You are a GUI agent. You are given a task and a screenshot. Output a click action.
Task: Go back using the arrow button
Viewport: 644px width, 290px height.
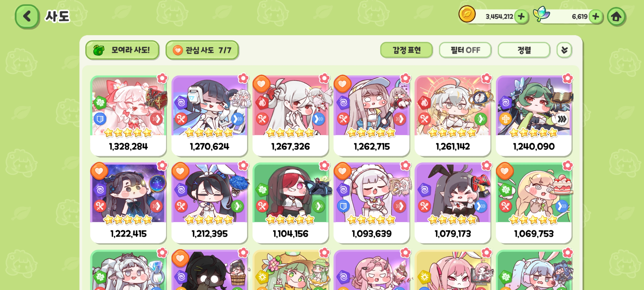click(27, 16)
